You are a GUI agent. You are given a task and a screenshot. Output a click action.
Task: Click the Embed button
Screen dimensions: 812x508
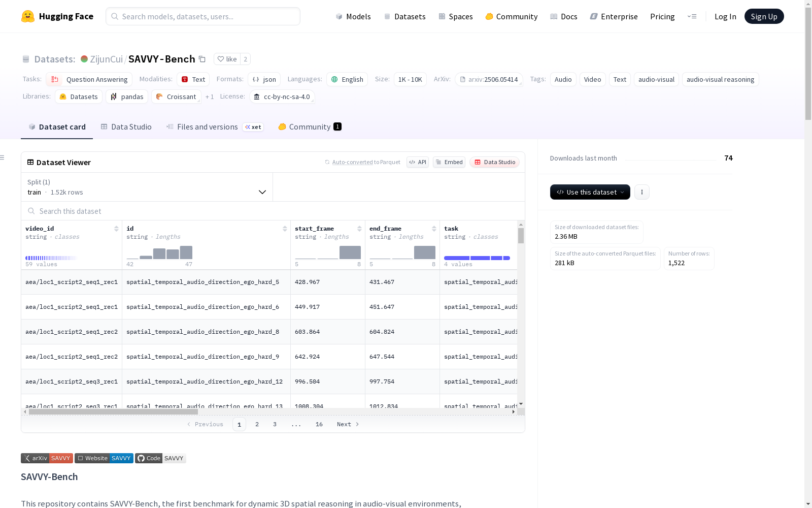pyautogui.click(x=449, y=162)
